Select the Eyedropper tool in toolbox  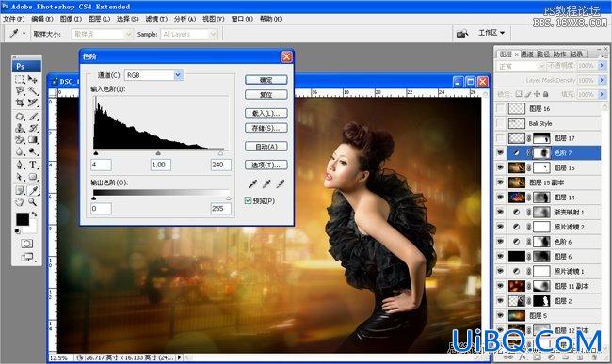click(x=33, y=190)
